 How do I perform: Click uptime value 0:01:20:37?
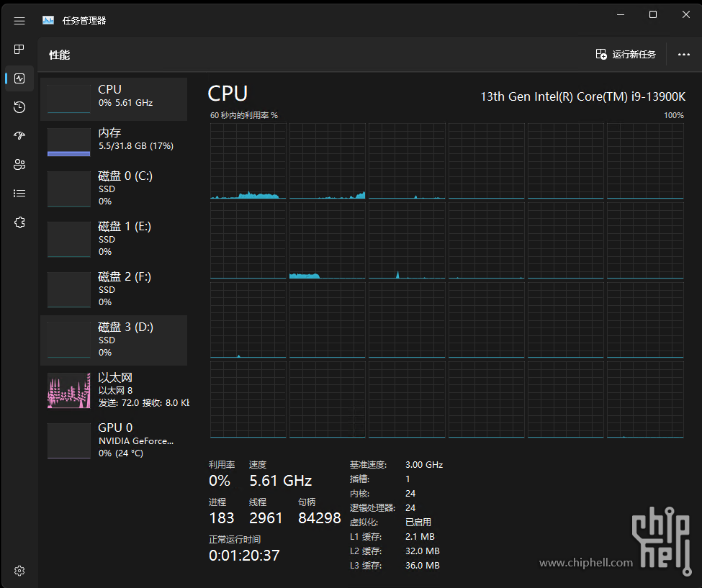coord(244,556)
